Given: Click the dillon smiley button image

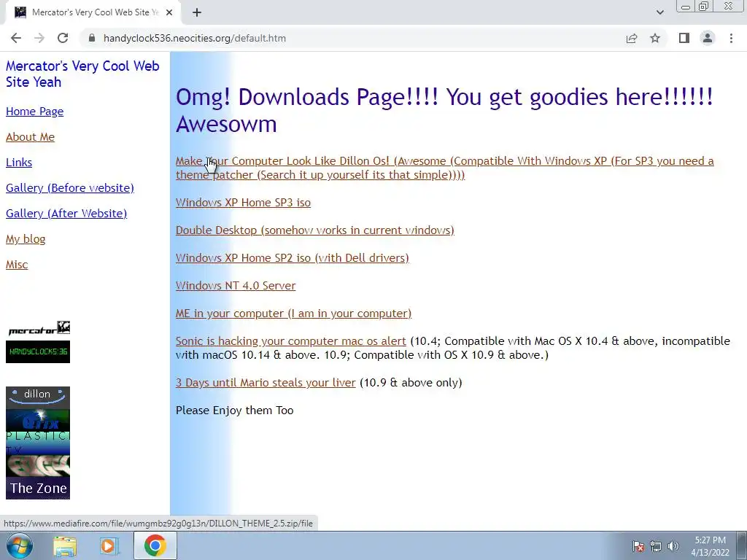Looking at the screenshot, I should [38, 396].
